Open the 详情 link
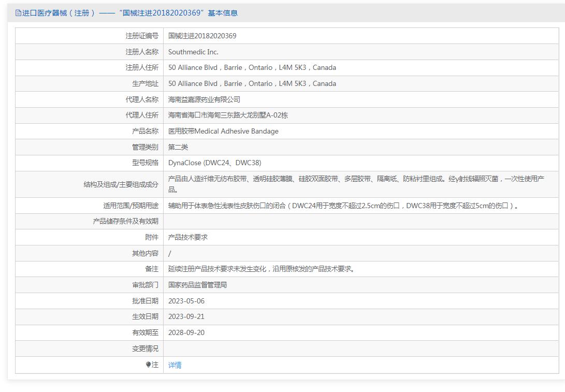This screenshot has height=392, width=565. pos(175,365)
